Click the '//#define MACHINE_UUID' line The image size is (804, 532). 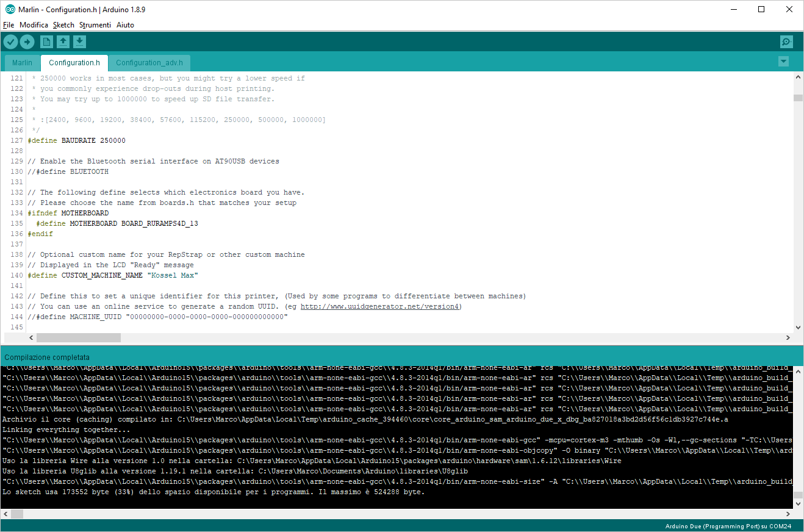(x=157, y=317)
